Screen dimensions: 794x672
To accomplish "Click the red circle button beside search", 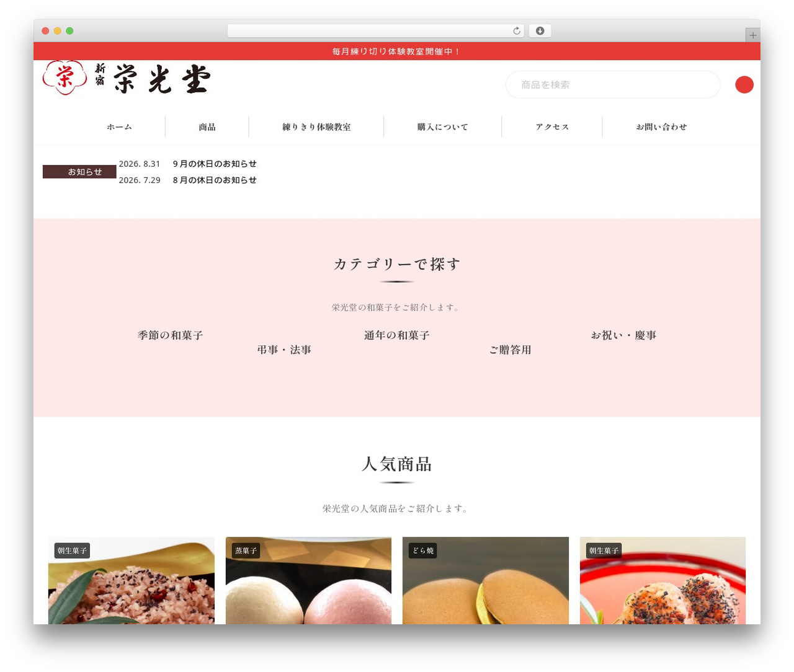I will coord(744,85).
